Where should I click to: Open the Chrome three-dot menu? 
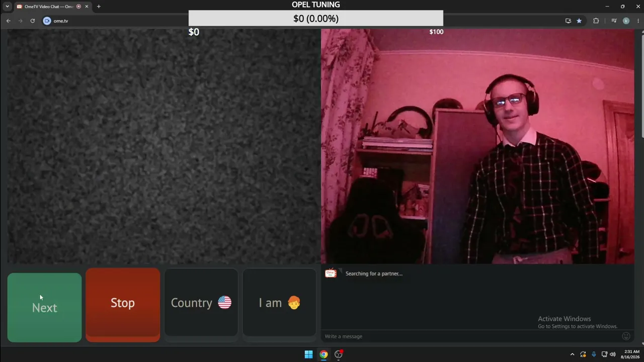pyautogui.click(x=638, y=21)
